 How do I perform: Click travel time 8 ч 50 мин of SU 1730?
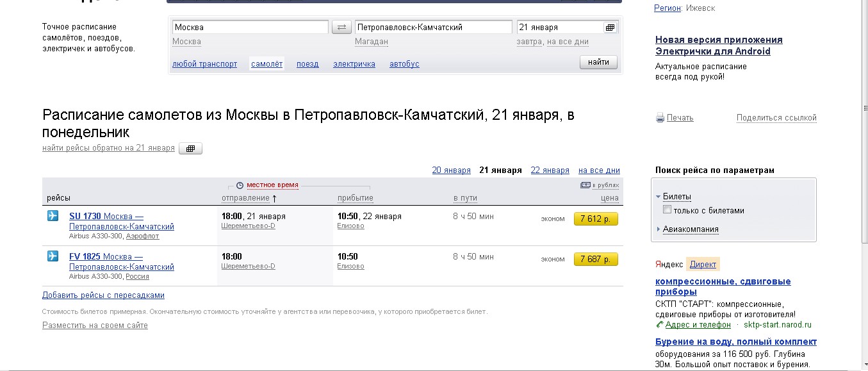pyautogui.click(x=473, y=217)
